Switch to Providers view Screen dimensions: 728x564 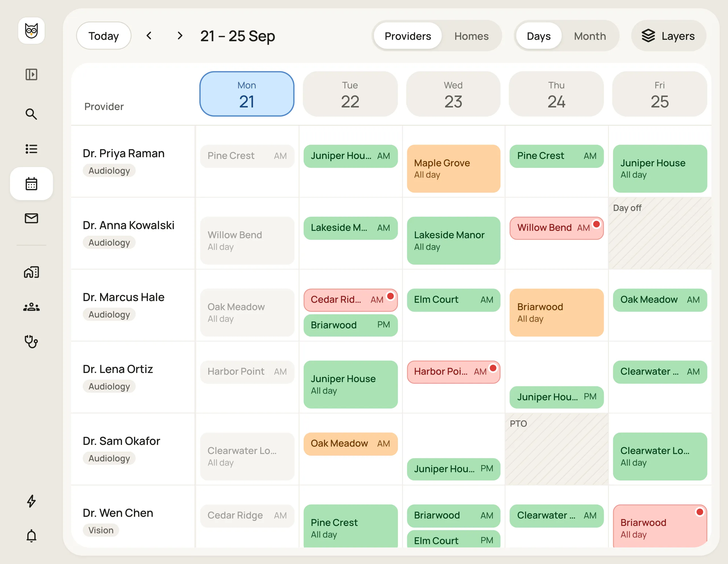(408, 36)
